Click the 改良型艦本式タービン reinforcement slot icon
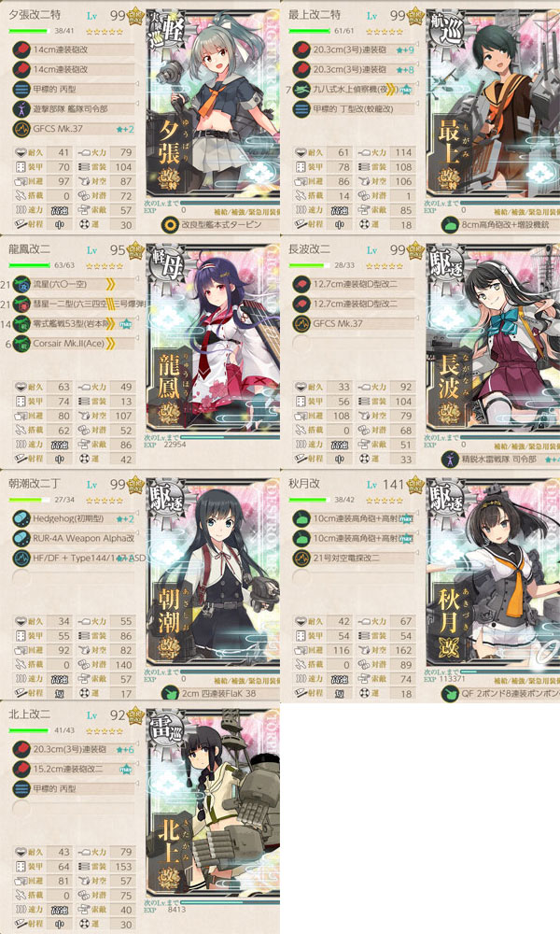 coord(172,224)
